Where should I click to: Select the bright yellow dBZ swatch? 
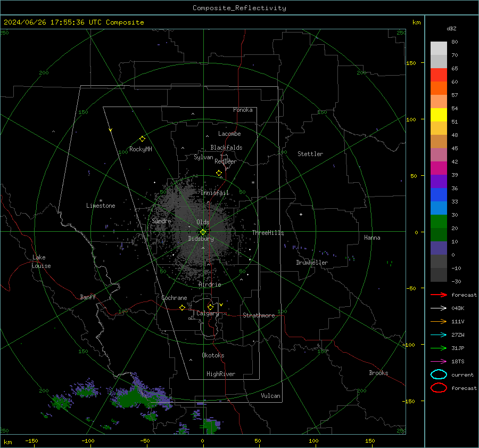[x=439, y=115]
